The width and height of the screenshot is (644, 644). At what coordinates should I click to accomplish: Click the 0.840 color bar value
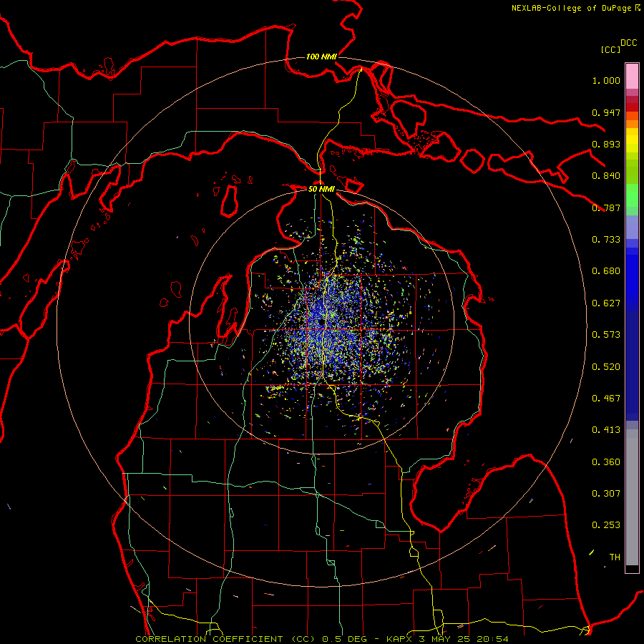click(606, 175)
